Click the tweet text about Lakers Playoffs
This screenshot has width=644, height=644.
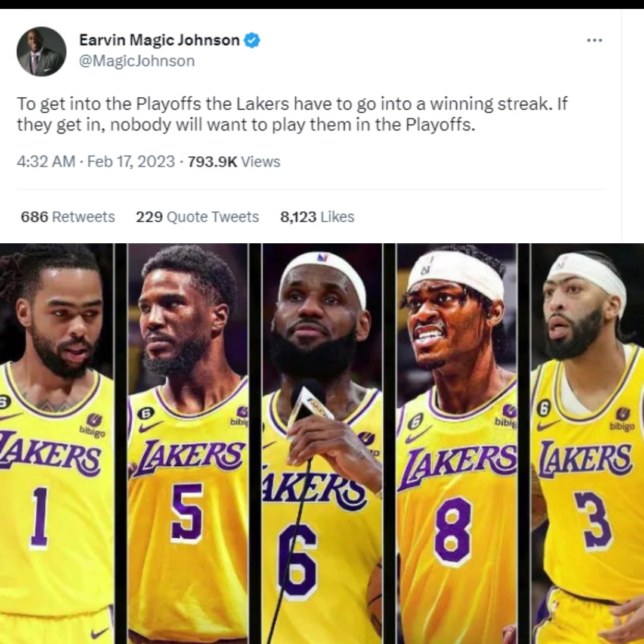click(292, 114)
